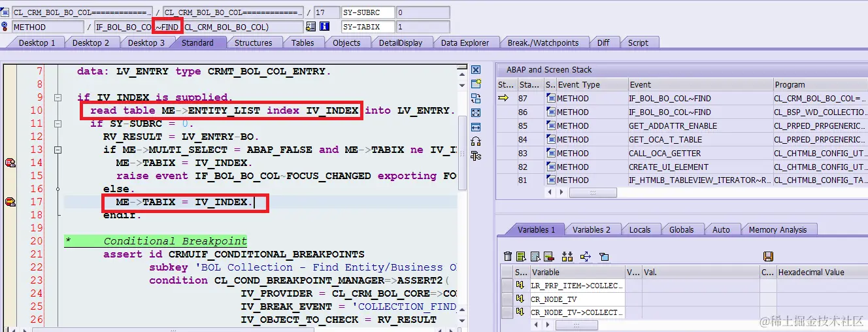The height and width of the screenshot is (332, 868).
Task: Click the pencil icon for LR_PRP_ITEM->COLLEC row
Action: [520, 286]
